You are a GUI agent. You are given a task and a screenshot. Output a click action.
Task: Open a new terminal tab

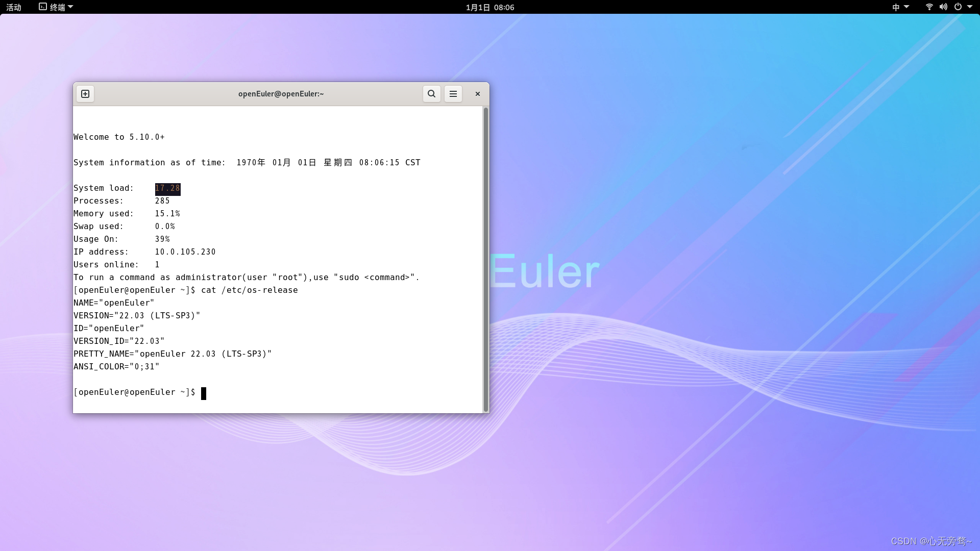point(85,94)
